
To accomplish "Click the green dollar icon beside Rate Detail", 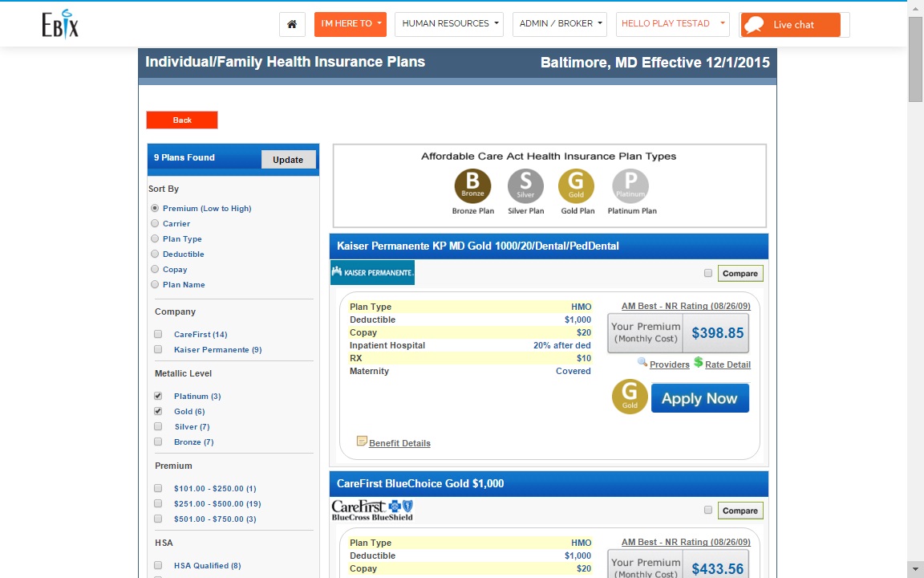I will pos(699,362).
